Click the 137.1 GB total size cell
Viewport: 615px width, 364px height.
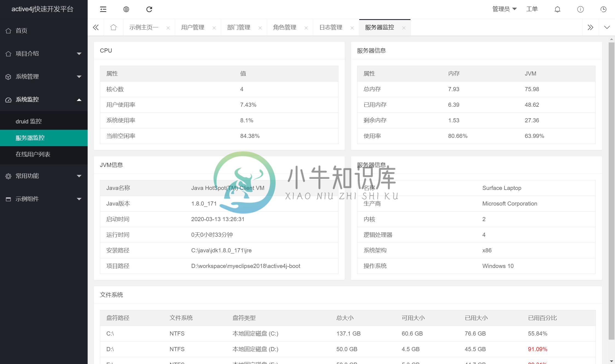point(348,334)
